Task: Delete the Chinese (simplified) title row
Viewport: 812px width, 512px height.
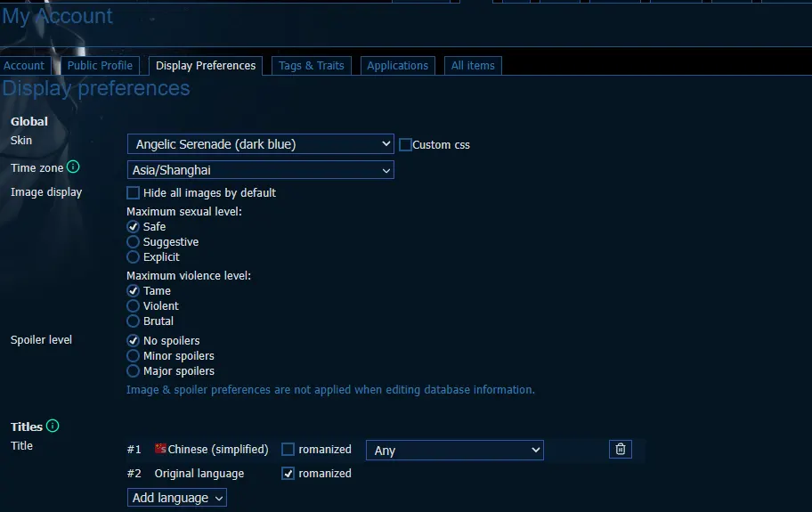Action: [x=620, y=449]
